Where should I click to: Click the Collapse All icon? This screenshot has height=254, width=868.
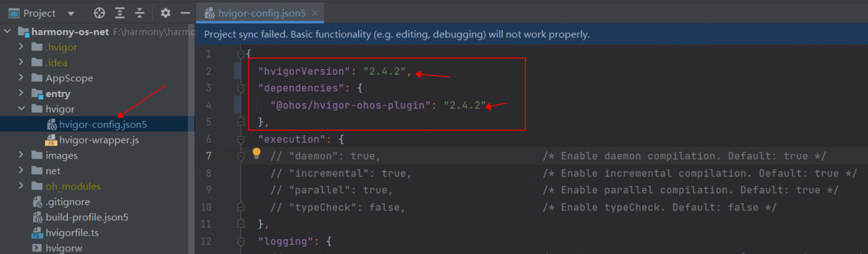[x=140, y=13]
